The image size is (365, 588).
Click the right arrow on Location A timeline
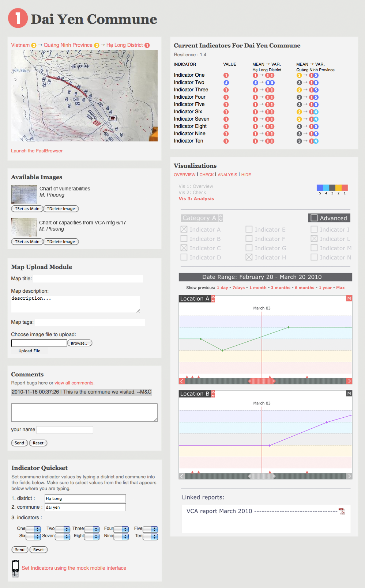tap(349, 381)
